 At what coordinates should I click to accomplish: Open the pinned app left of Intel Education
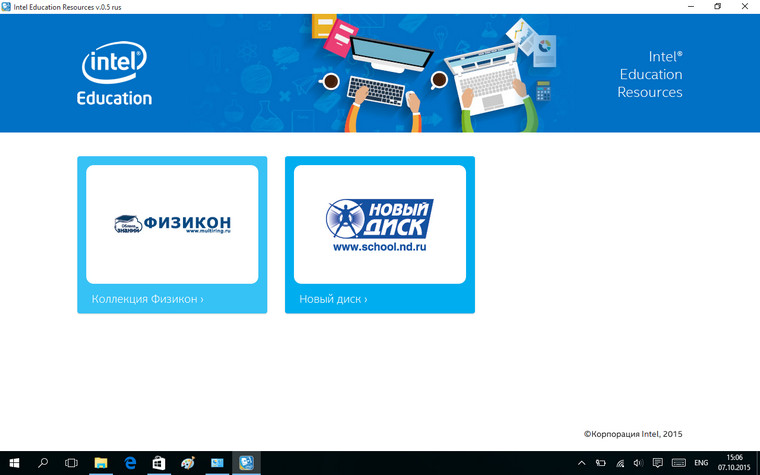(x=217, y=463)
